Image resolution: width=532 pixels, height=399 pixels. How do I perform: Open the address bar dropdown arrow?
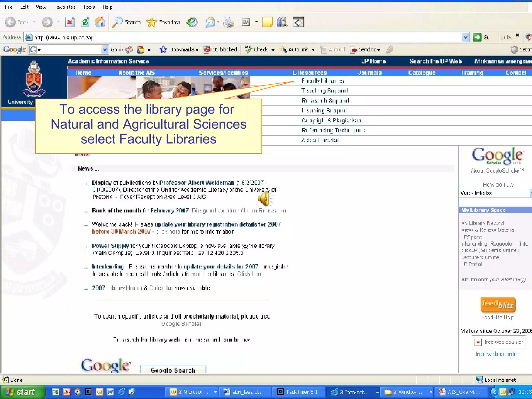click(x=465, y=37)
